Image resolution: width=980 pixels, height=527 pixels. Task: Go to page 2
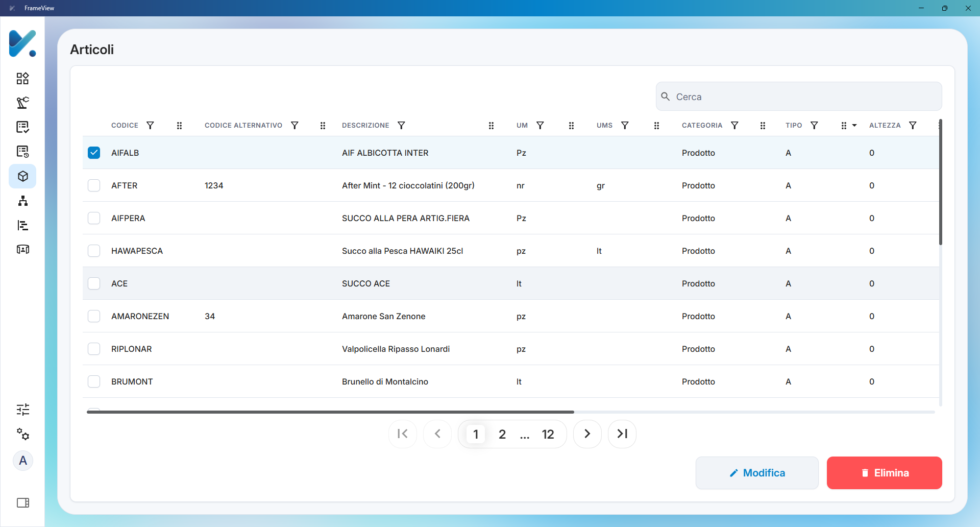point(502,434)
